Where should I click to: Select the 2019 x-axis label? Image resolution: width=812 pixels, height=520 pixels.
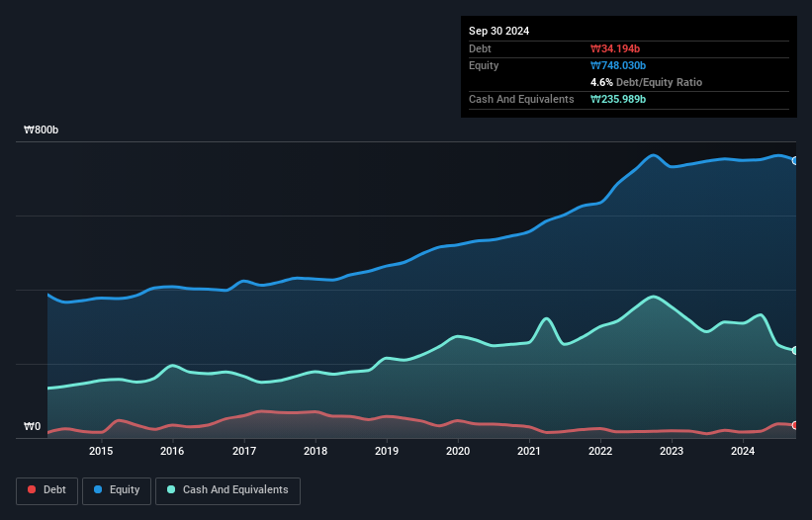pos(387,451)
